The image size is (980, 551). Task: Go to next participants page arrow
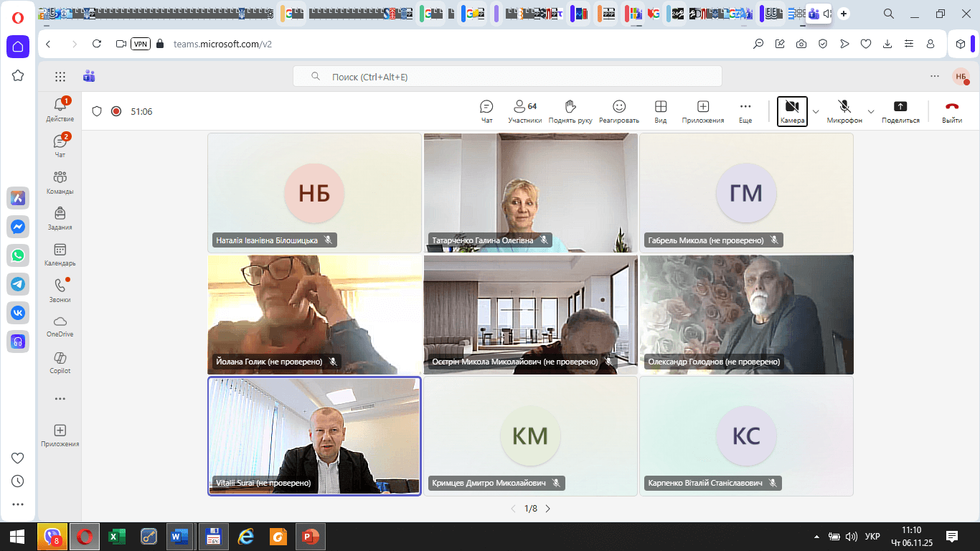coord(548,509)
